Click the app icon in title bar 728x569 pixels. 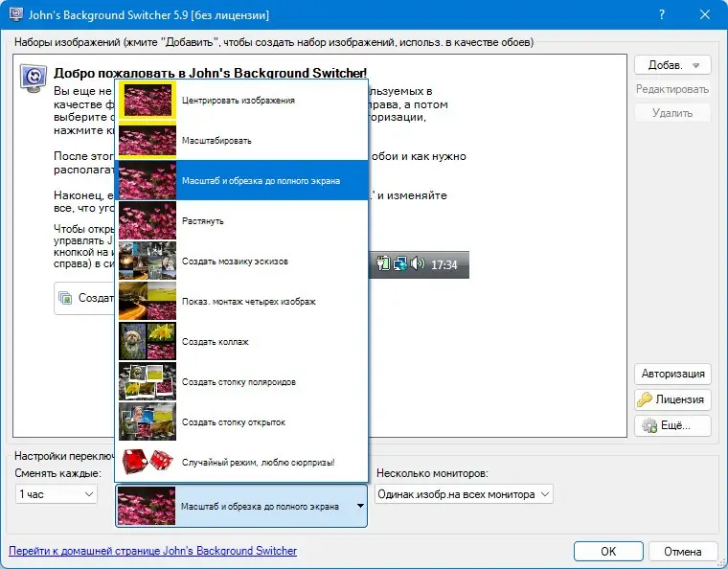pos(16,14)
